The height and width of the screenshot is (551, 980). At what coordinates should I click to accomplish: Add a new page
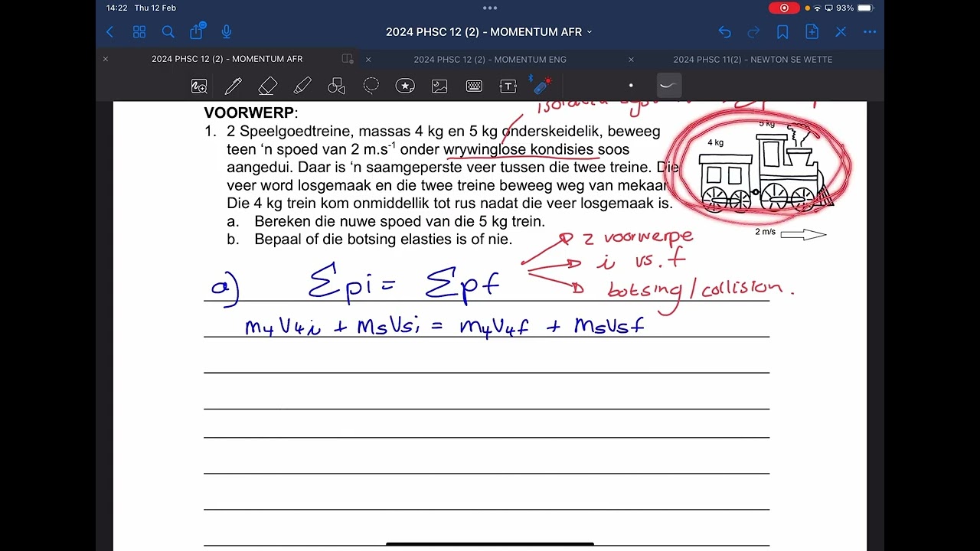(x=812, y=32)
